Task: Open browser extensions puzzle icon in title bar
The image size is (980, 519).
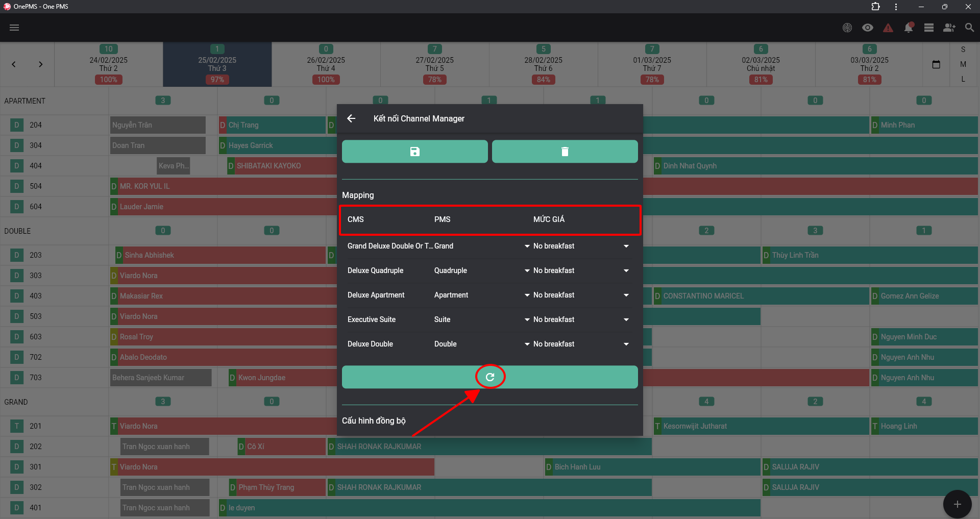Action: [875, 7]
